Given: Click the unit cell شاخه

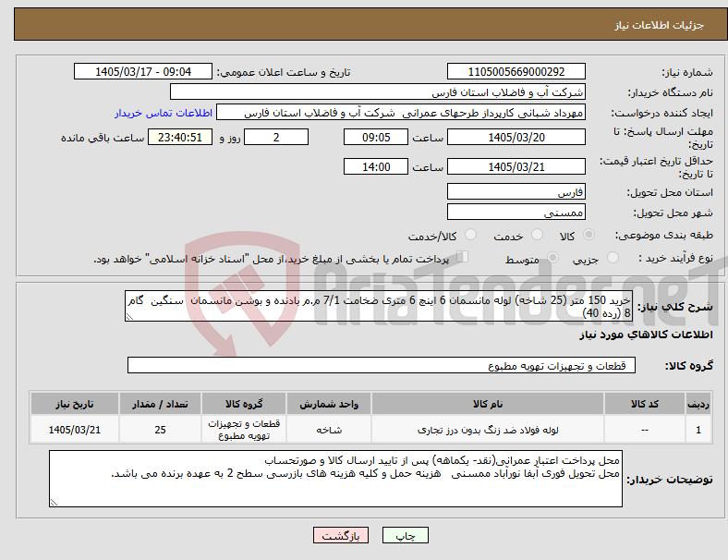Looking at the screenshot, I should click(329, 430).
